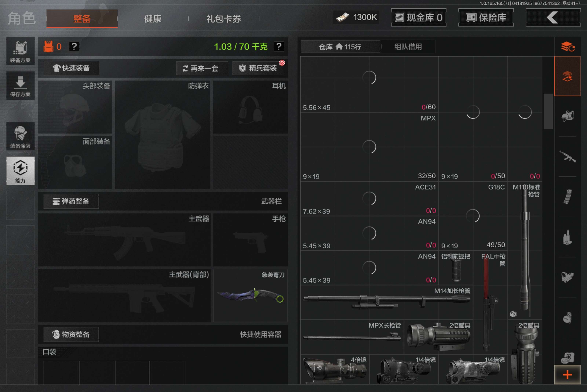Open the 组队借用 (team borrow) tab
The width and height of the screenshot is (587, 392).
408,46
